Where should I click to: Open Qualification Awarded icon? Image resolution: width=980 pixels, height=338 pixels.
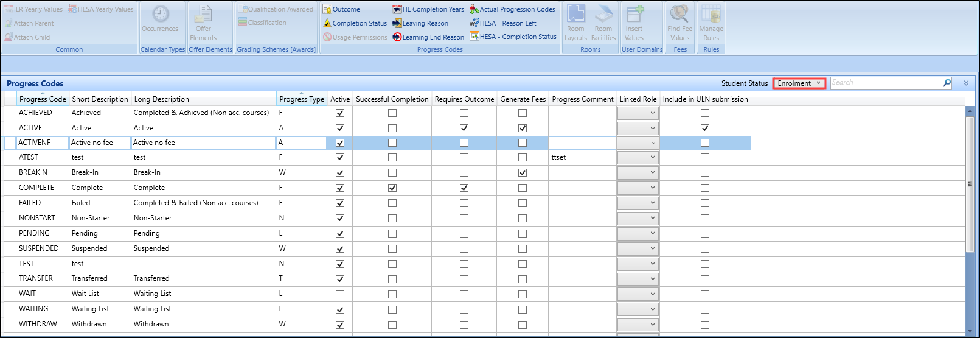243,9
